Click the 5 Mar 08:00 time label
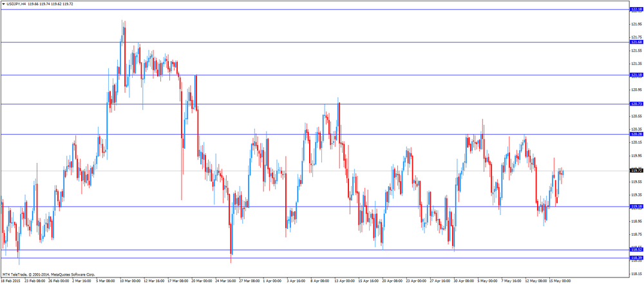This screenshot has width=644, height=284. click(x=106, y=281)
